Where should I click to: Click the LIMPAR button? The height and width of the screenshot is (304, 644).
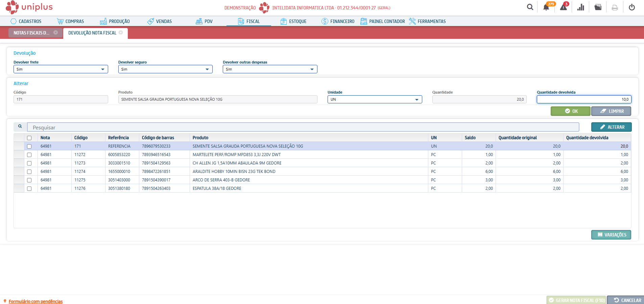point(611,111)
